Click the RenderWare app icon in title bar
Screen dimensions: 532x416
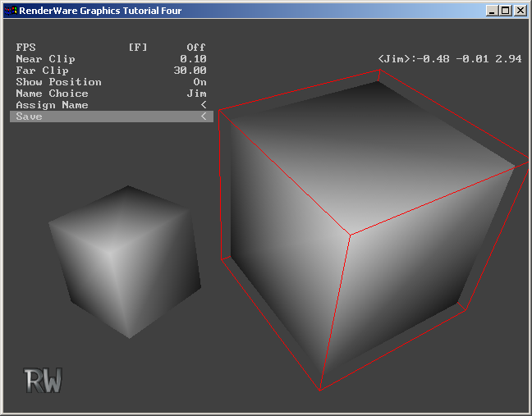11,11
